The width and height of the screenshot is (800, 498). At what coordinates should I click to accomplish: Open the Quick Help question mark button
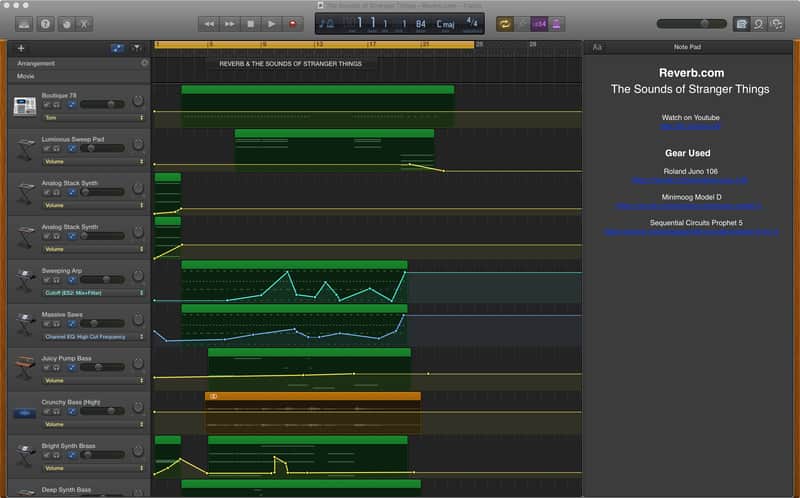(x=45, y=24)
